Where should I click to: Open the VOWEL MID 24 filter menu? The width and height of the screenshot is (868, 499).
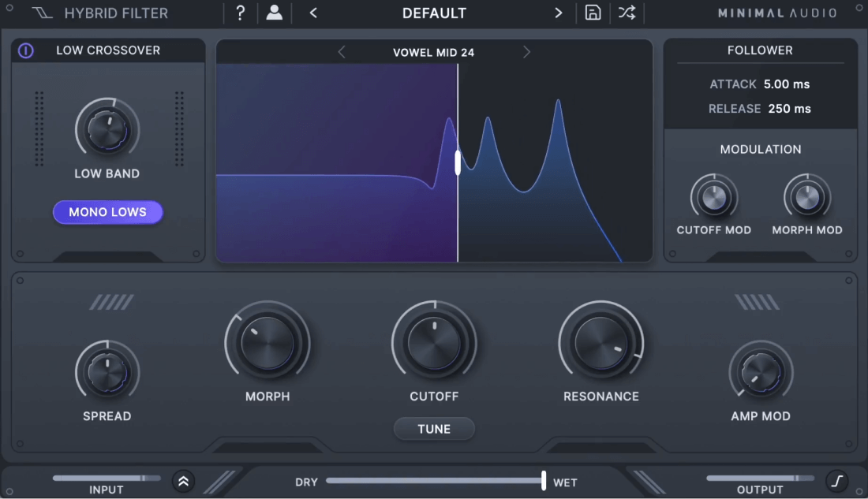(x=433, y=53)
